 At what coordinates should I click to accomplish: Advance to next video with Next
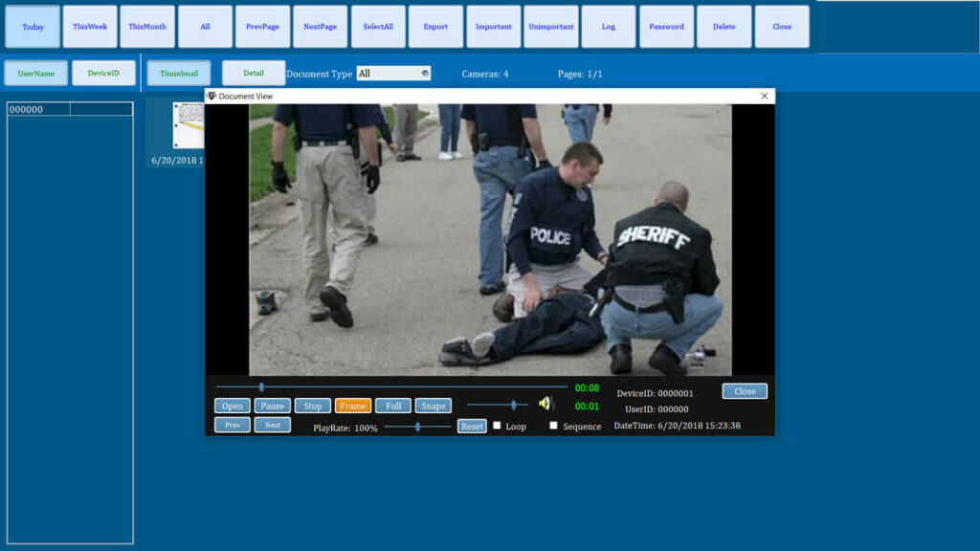pos(272,425)
